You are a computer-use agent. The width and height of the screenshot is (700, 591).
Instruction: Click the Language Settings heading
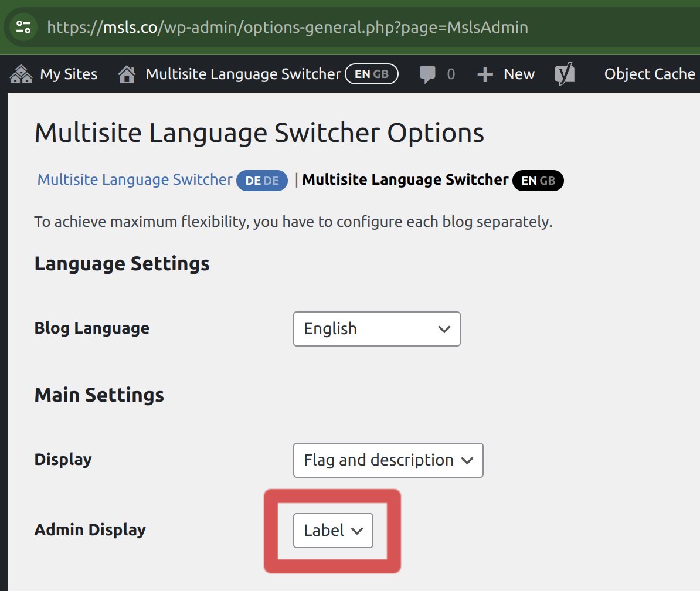pos(122,264)
